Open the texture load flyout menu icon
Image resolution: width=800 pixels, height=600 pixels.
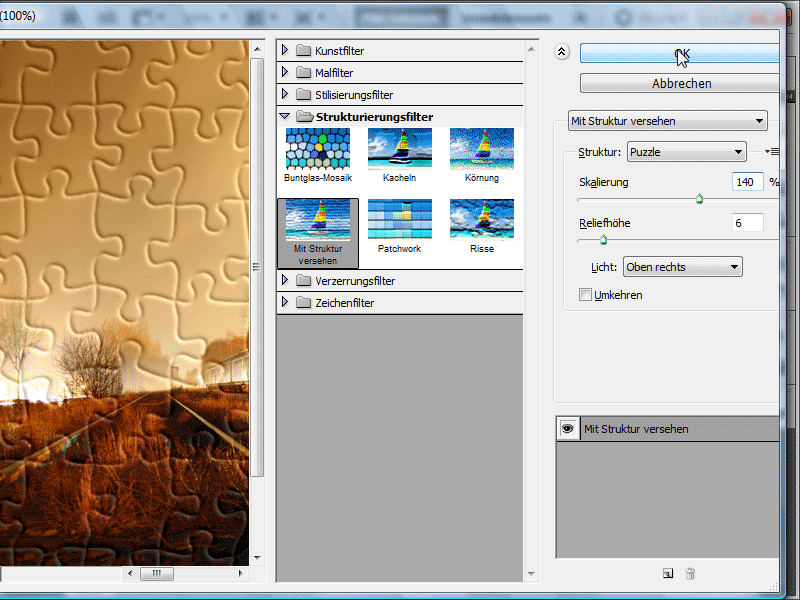click(772, 152)
